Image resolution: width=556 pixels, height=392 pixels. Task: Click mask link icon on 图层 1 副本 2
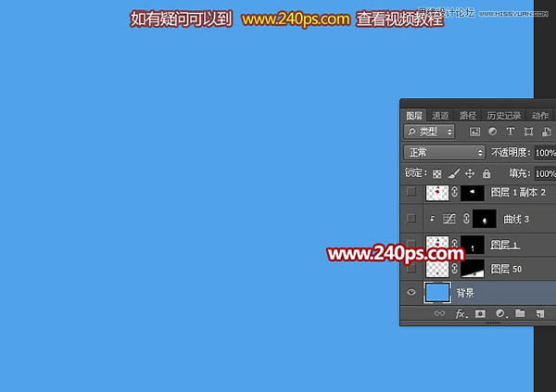click(x=455, y=192)
